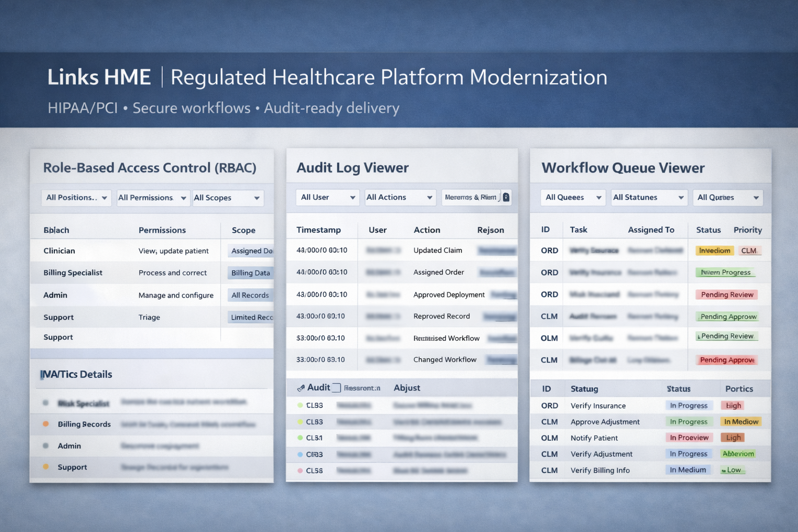
Task: Click the blue status dot in the audit list
Action: pyautogui.click(x=300, y=454)
